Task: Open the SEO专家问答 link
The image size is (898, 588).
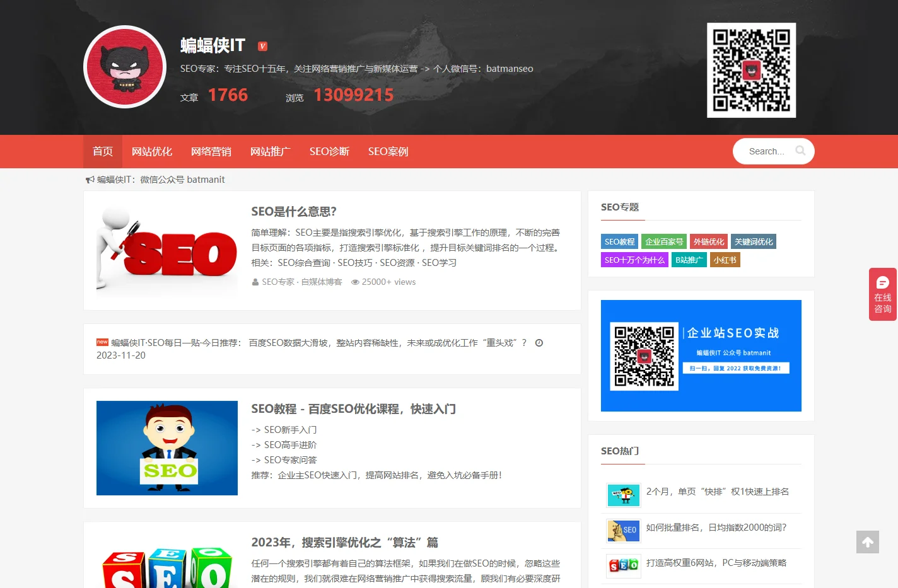Action: pyautogui.click(x=290, y=460)
